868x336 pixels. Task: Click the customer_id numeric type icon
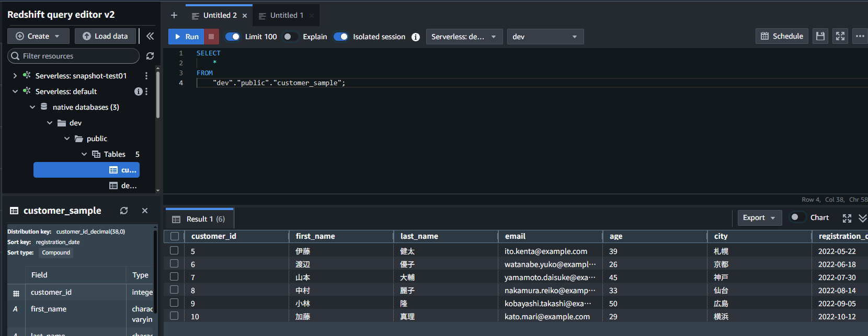[16, 293]
